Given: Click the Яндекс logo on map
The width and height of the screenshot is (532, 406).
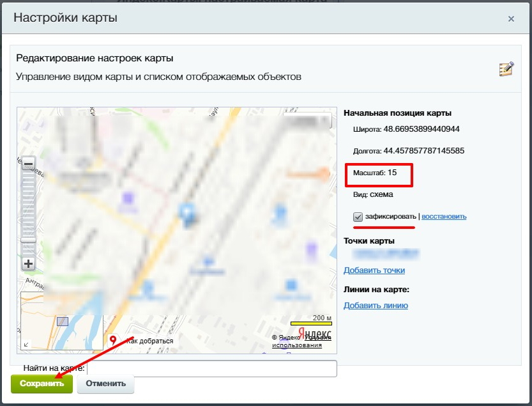Looking at the screenshot, I should coord(315,334).
